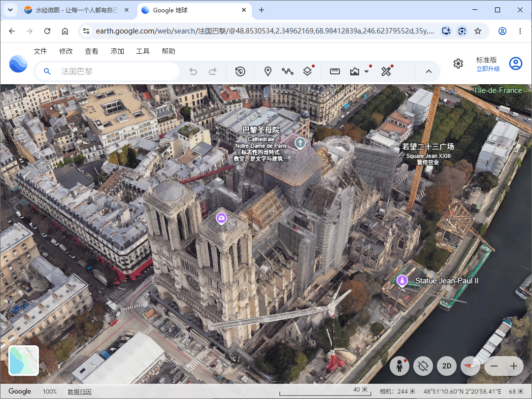Image resolution: width=532 pixels, height=399 pixels.
Task: Click the purple camera photo marker
Action: pyautogui.click(x=221, y=218)
